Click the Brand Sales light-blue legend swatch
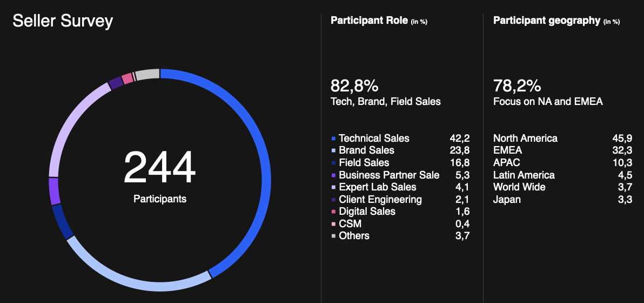 [333, 151]
